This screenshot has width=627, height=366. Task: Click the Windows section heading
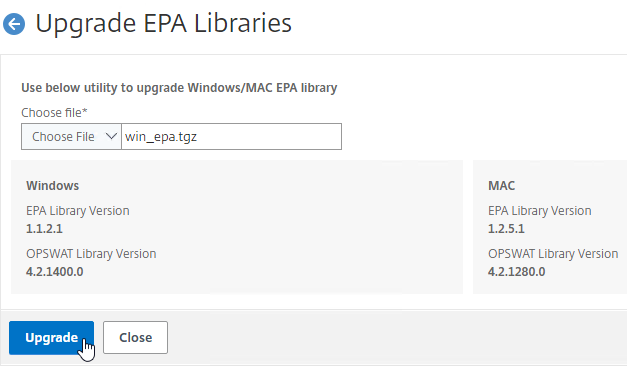52,186
